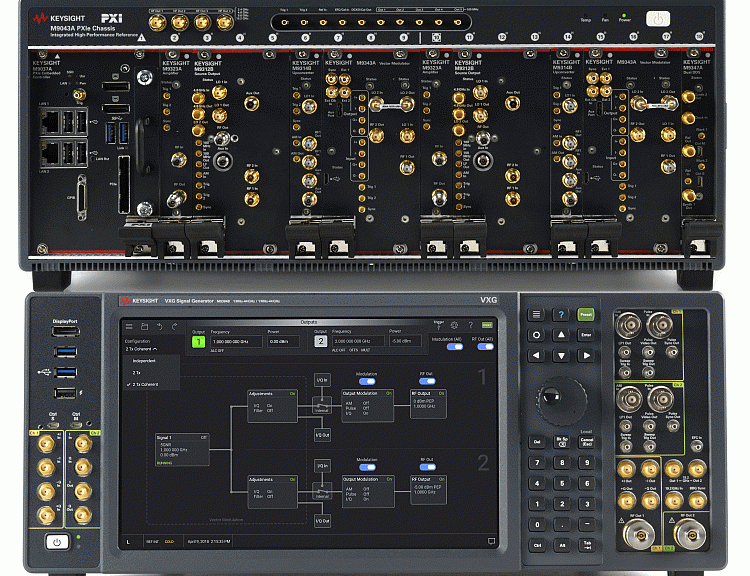The height and width of the screenshot is (576, 750).
Task: Choose Independent in the Configuration list
Action: [144, 361]
